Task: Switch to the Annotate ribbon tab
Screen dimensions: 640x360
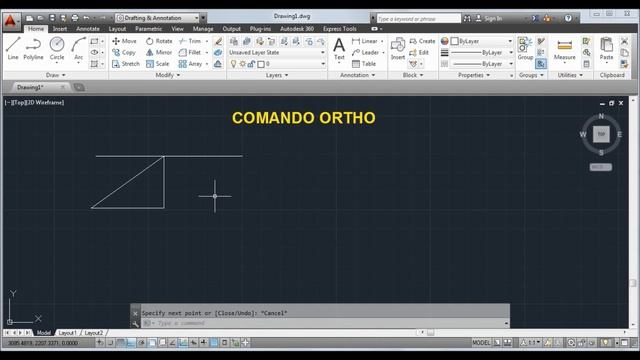Action: pyautogui.click(x=88, y=29)
